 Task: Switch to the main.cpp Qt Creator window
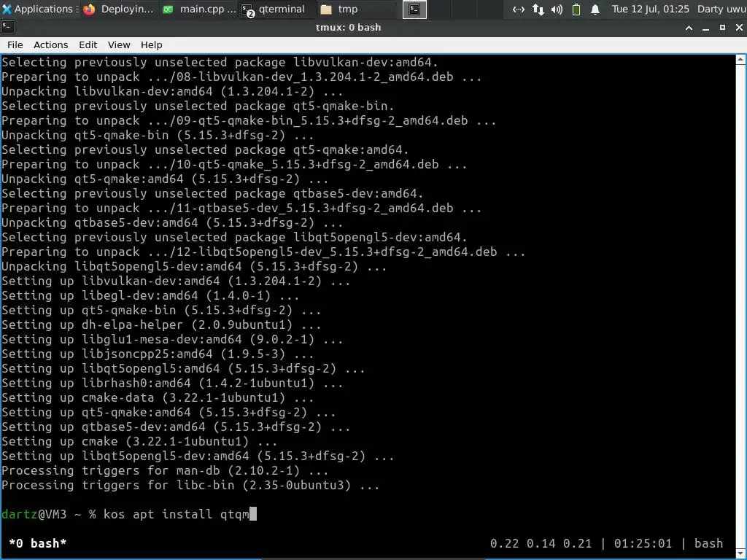pos(198,9)
